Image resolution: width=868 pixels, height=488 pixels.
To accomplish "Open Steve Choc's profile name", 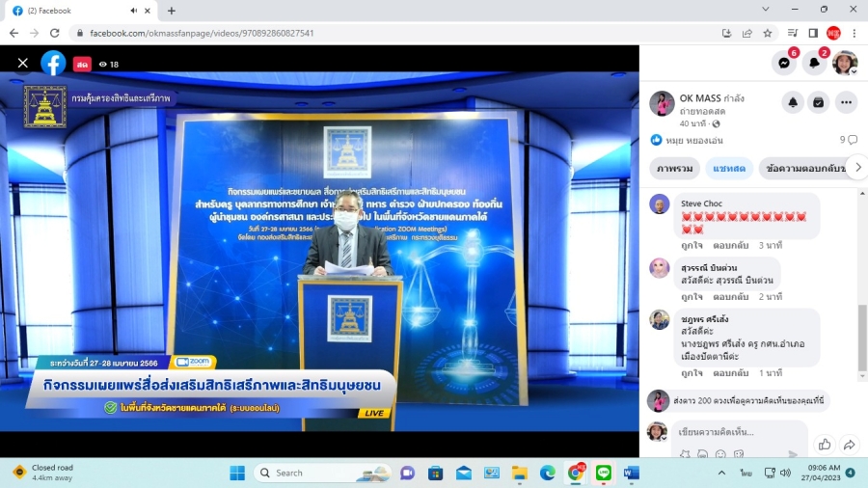I will (x=701, y=203).
